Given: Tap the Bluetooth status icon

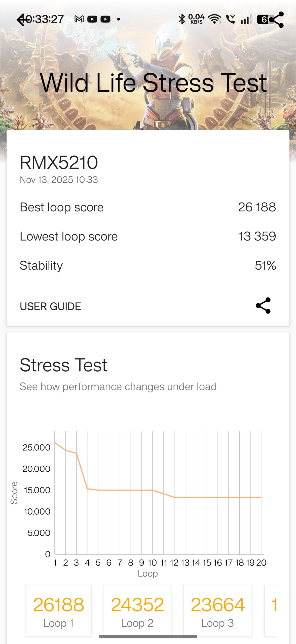Looking at the screenshot, I should (x=181, y=19).
